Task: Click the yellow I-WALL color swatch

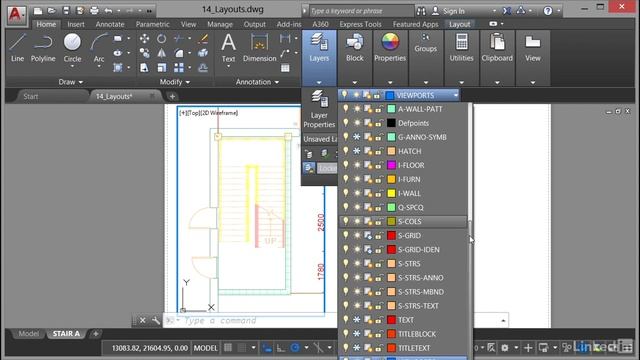Action: [x=391, y=193]
